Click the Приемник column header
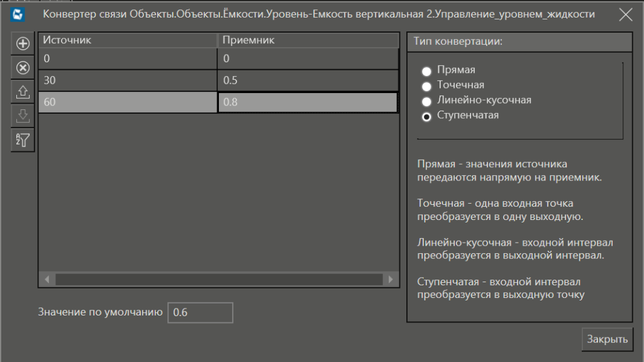644x362 pixels. [x=308, y=40]
